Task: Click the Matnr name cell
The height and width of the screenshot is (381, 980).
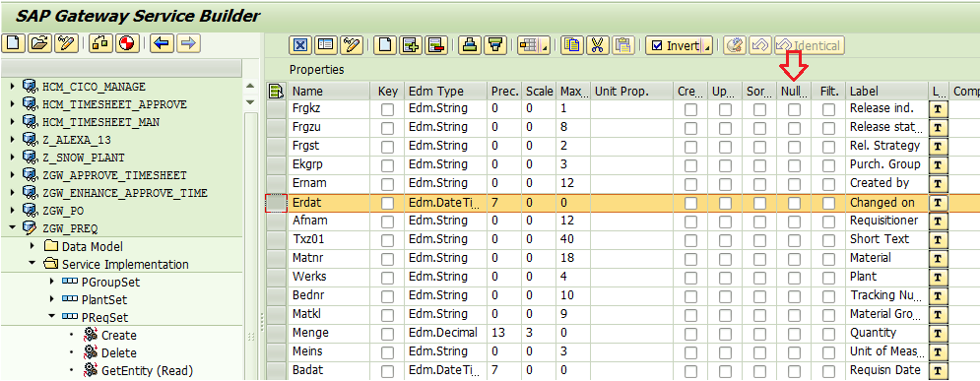Action: 328,258
